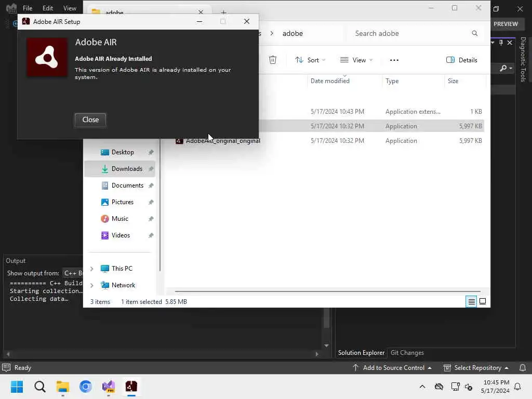Open Videos in the navigation pane
The width and height of the screenshot is (532, 399).
(120, 235)
